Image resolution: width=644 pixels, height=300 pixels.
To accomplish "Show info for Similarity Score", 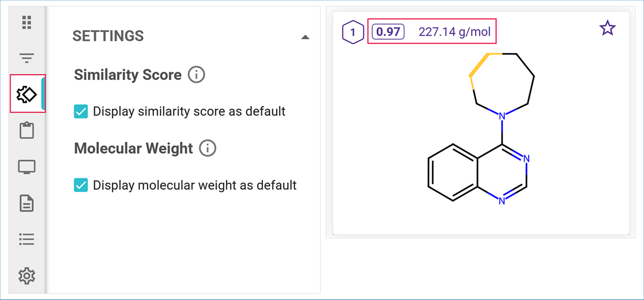I will [196, 75].
